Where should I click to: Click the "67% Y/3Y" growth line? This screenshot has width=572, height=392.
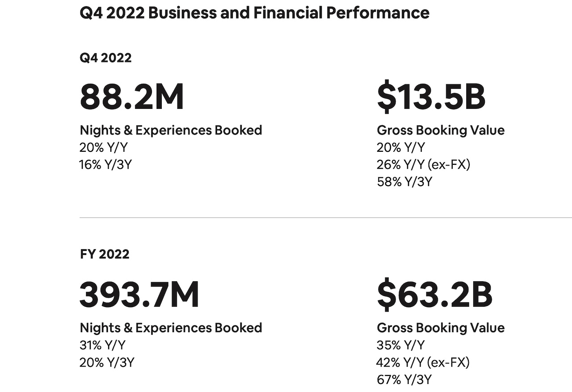[x=404, y=379]
